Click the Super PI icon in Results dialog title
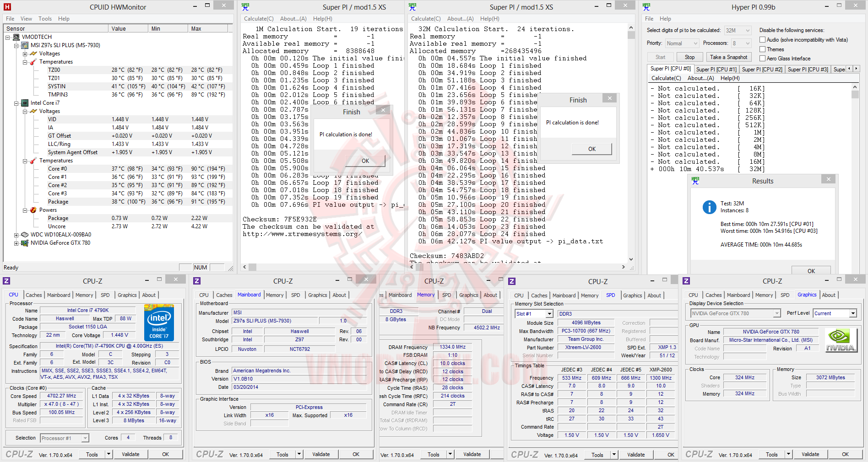Viewport: 868px width, 462px height. (x=695, y=181)
